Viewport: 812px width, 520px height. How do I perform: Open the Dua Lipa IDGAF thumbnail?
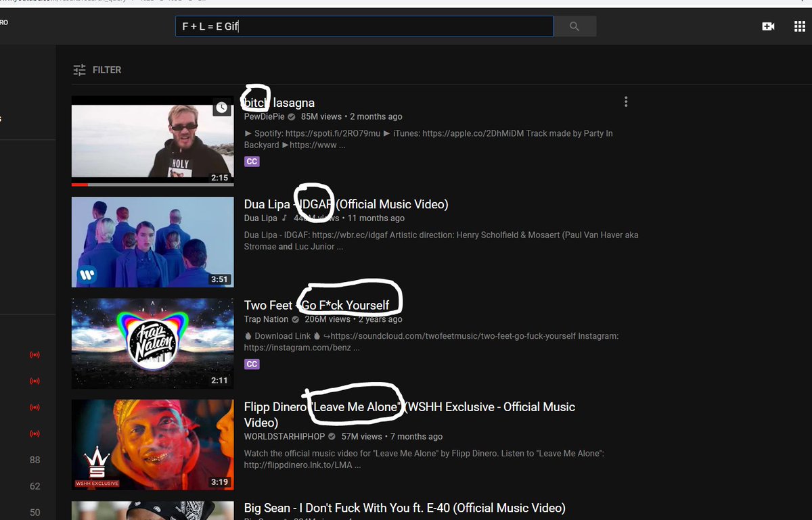[x=152, y=242]
